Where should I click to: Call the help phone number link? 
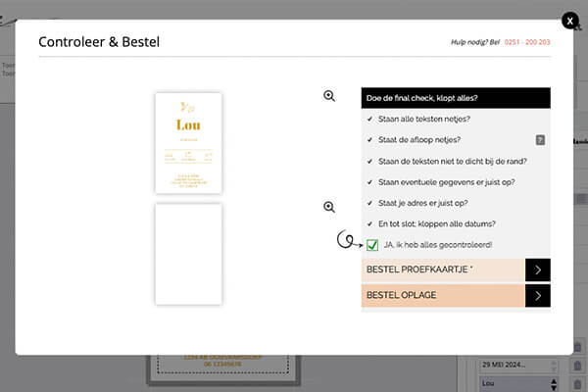click(x=527, y=42)
